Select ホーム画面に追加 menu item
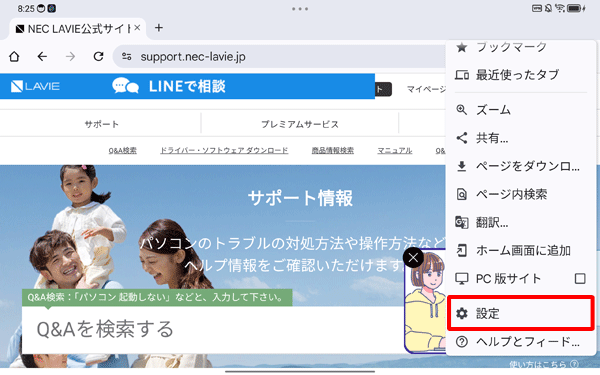600x375 pixels. click(521, 250)
